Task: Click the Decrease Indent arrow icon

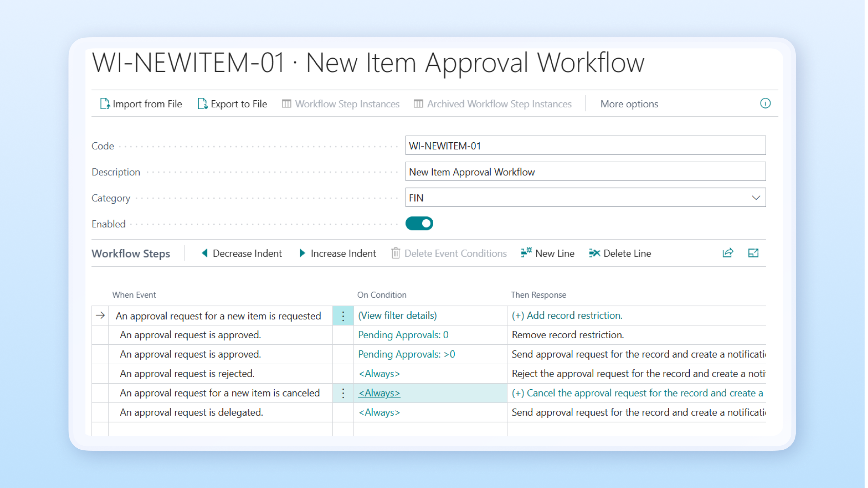Action: 204,253
